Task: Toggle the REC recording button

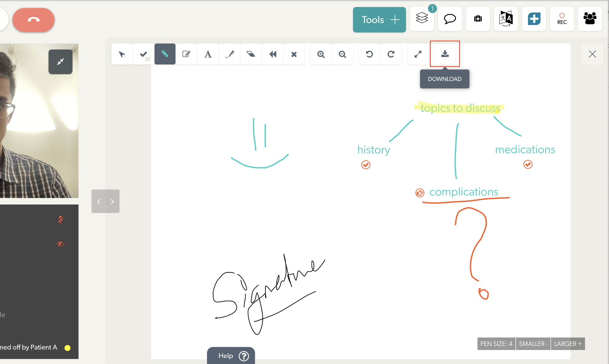Action: (x=561, y=19)
